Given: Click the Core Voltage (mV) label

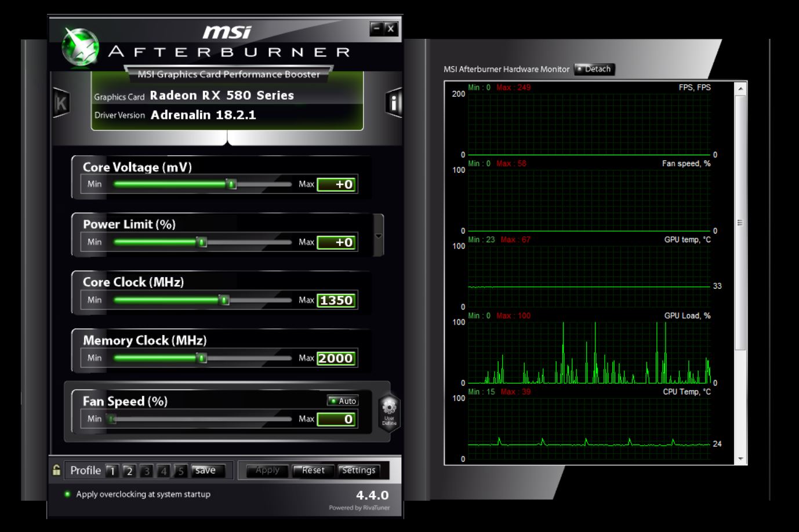Looking at the screenshot, I should 137,167.
